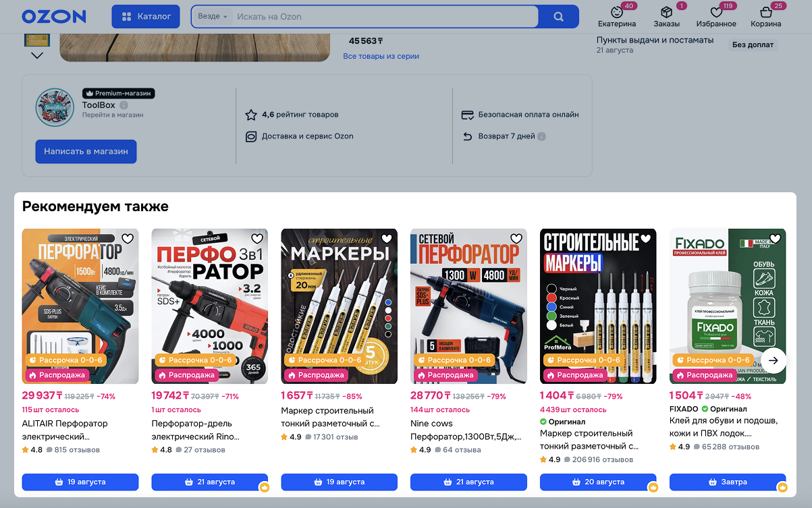Open the Избранное heart icon
The image size is (812, 508).
pos(716,12)
